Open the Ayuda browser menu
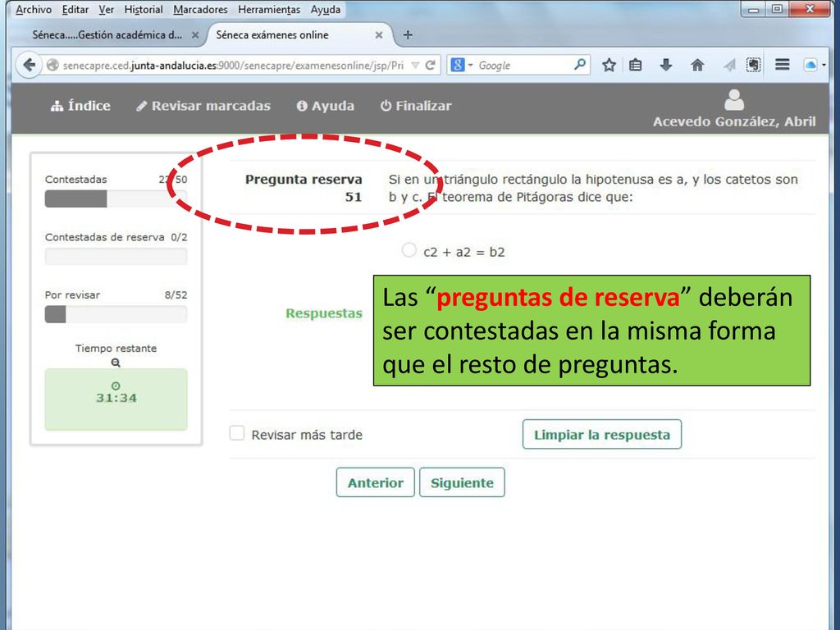The image size is (840, 630). [325, 10]
